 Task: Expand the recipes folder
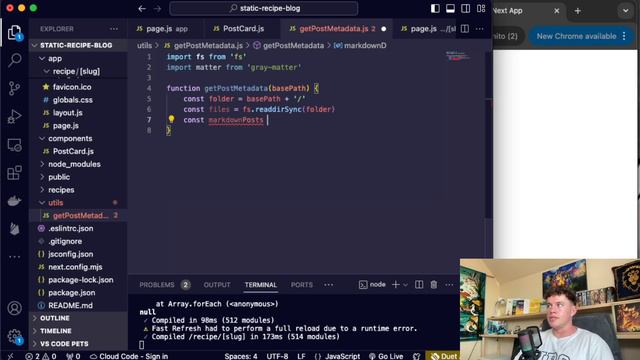78,190
